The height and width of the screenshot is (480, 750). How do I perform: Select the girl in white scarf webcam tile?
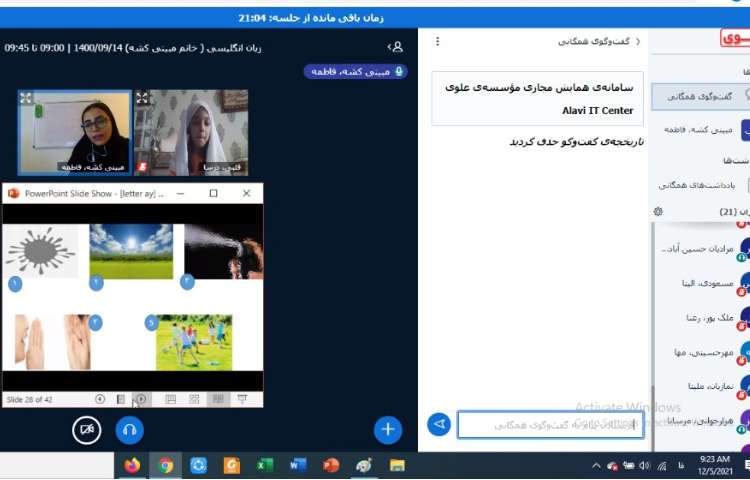pyautogui.click(x=191, y=132)
